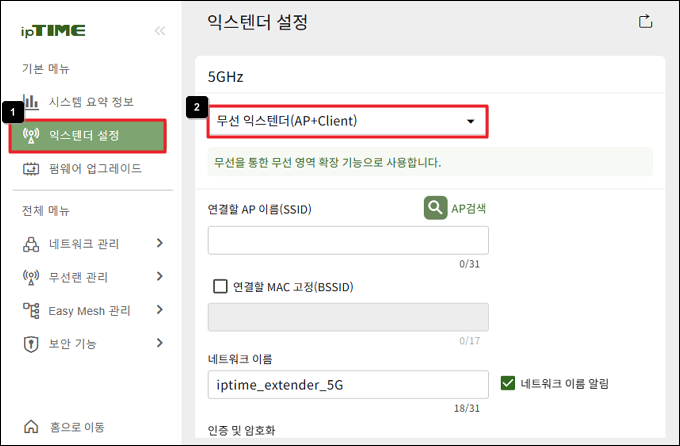
Task: Collapse the sidebar with the double chevron icon
Action: (x=160, y=31)
